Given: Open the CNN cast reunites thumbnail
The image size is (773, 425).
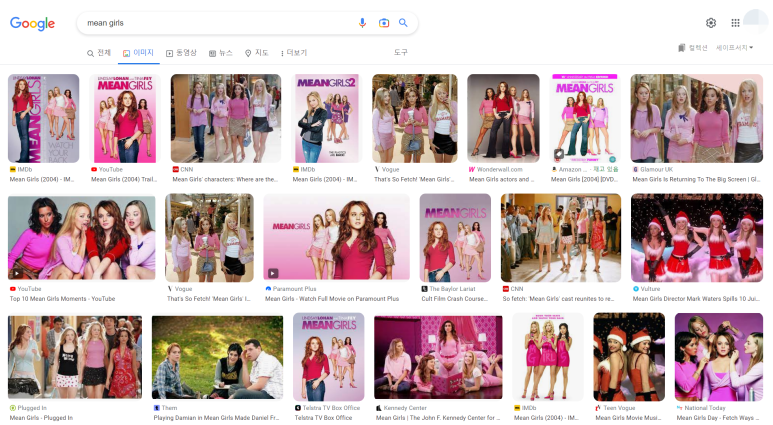Looking at the screenshot, I should tap(561, 238).
